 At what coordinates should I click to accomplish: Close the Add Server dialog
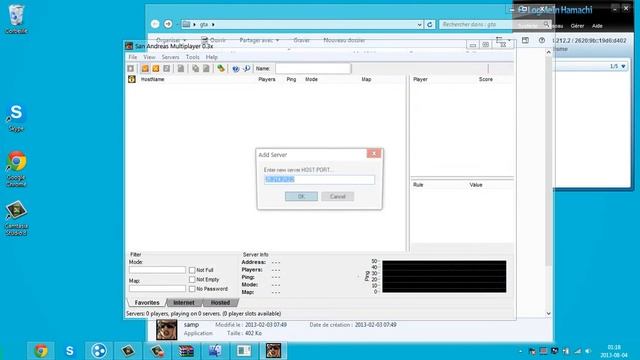pyautogui.click(x=374, y=153)
